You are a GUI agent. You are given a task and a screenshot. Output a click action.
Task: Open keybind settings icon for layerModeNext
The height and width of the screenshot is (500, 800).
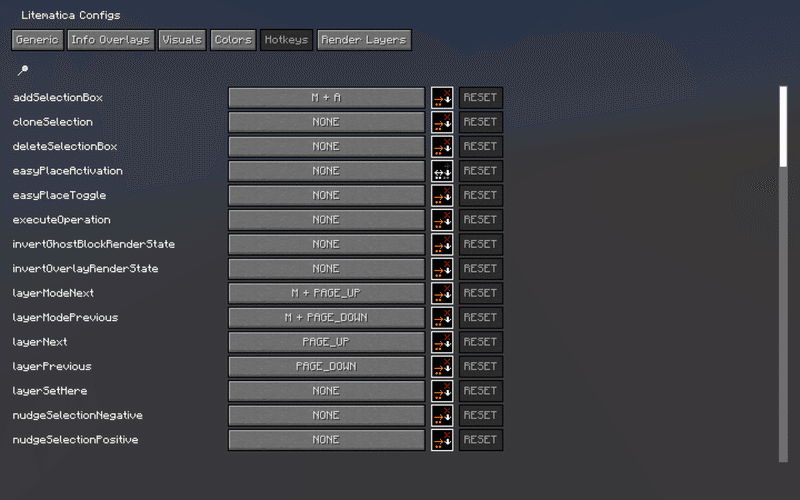(x=442, y=293)
